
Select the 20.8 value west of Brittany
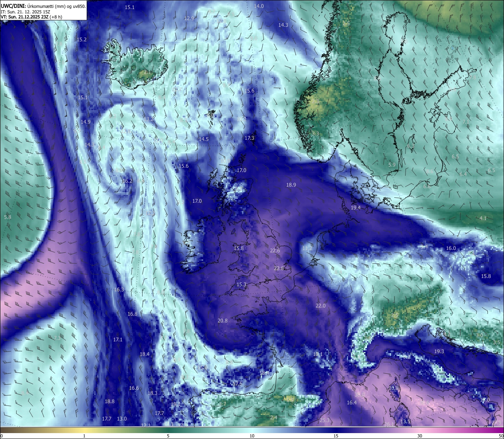[222, 320]
